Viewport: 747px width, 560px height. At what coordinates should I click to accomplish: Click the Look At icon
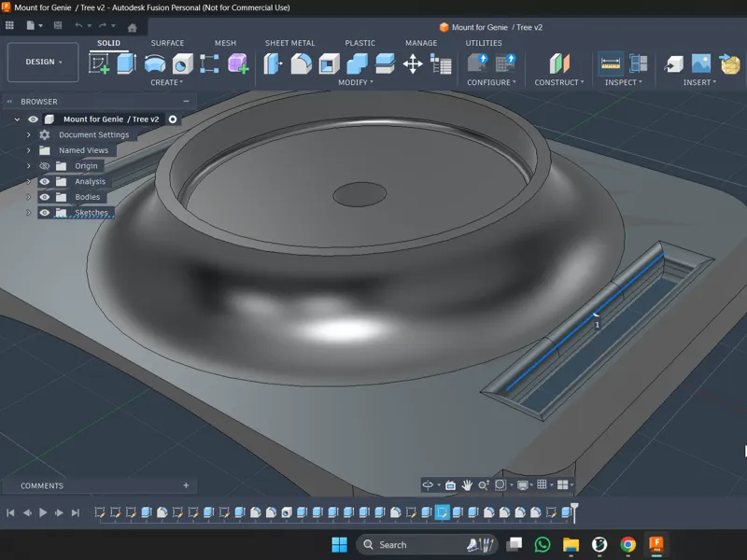pos(450,484)
